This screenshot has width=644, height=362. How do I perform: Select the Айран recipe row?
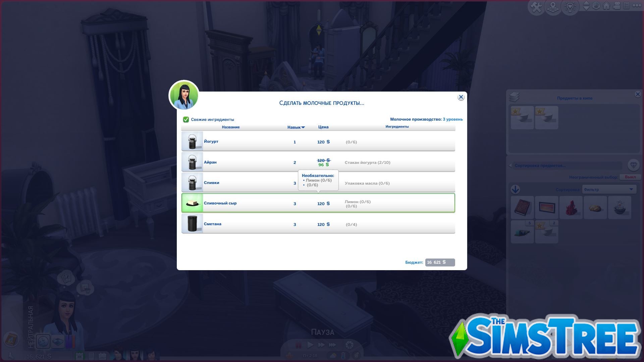[318, 162]
